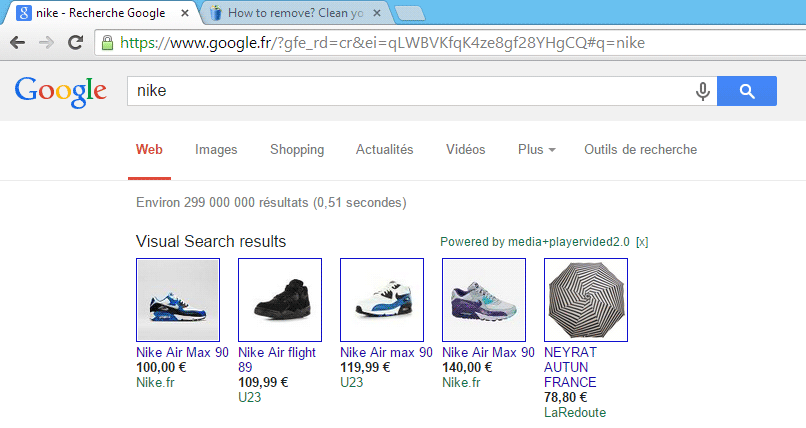806x428 pixels.
Task: Click the 'Nike.fr' seller under the 140,00 € shoe
Action: 461,383
